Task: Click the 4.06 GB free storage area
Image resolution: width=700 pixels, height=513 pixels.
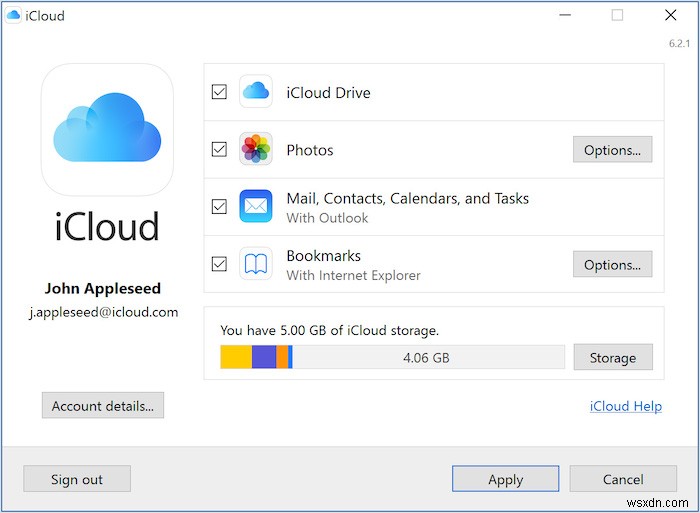Action: 428,357
